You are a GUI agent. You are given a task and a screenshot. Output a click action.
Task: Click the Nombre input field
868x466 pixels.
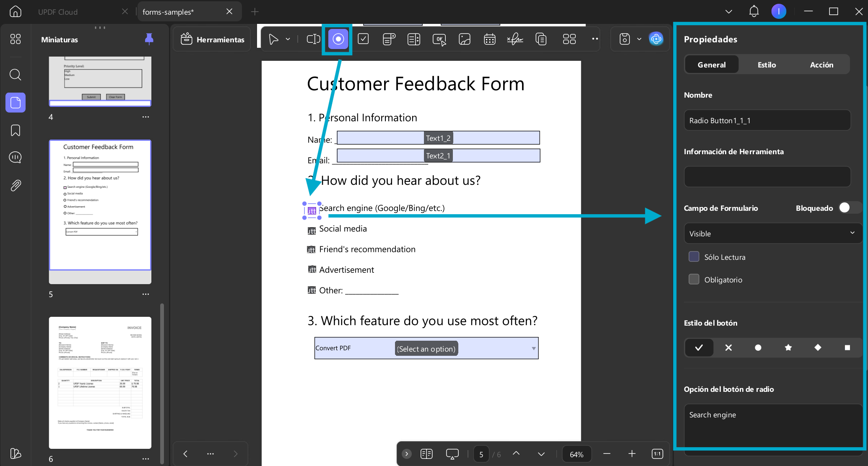767,121
